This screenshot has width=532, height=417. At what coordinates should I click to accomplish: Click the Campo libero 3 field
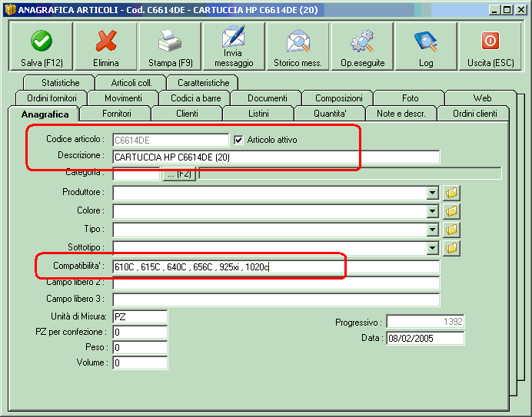click(x=276, y=300)
